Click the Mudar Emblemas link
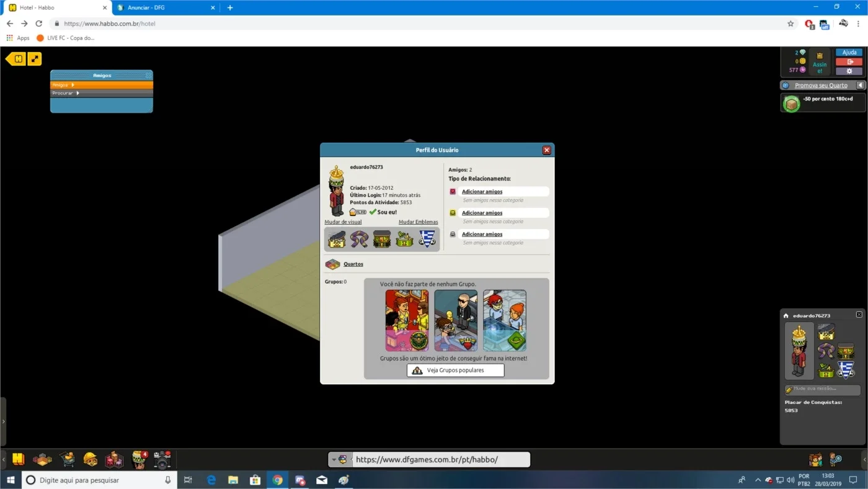This screenshot has height=489, width=868. [418, 222]
